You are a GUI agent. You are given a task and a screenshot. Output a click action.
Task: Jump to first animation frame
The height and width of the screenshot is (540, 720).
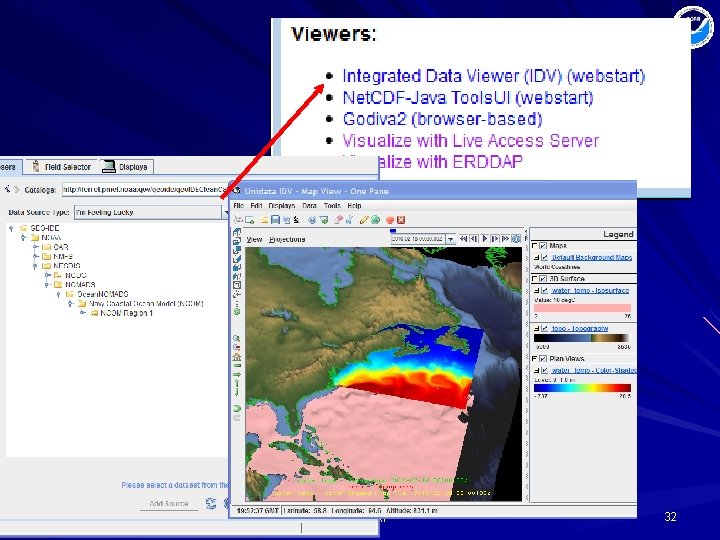point(463,239)
